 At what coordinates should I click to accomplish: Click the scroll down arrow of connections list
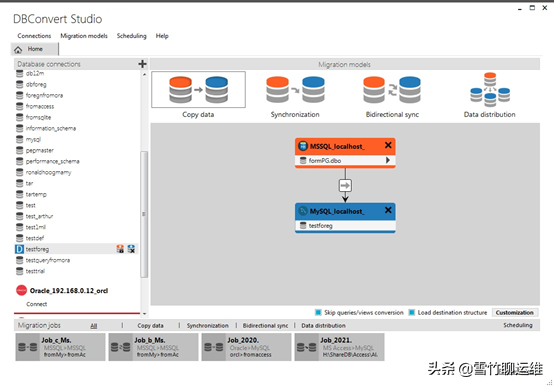(144, 313)
